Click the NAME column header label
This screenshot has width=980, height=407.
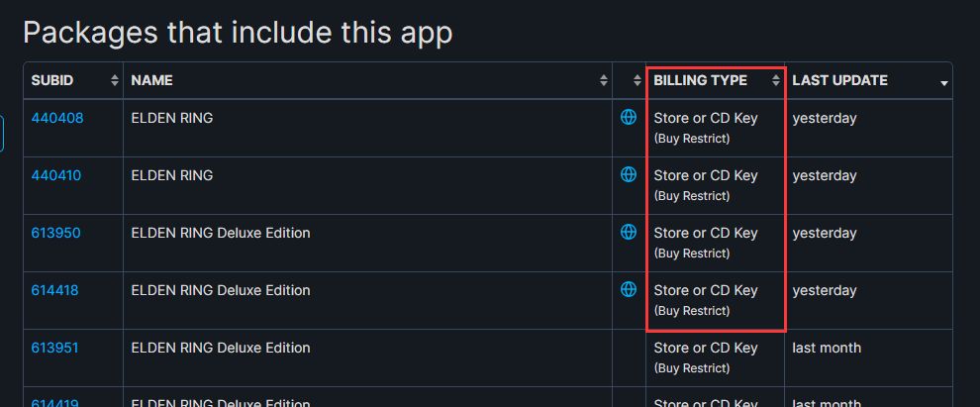click(151, 80)
